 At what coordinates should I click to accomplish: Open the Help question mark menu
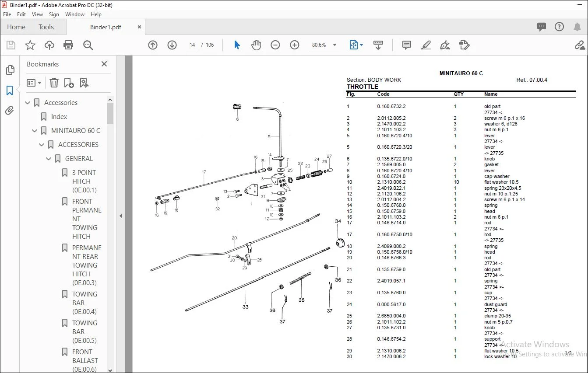tap(559, 27)
